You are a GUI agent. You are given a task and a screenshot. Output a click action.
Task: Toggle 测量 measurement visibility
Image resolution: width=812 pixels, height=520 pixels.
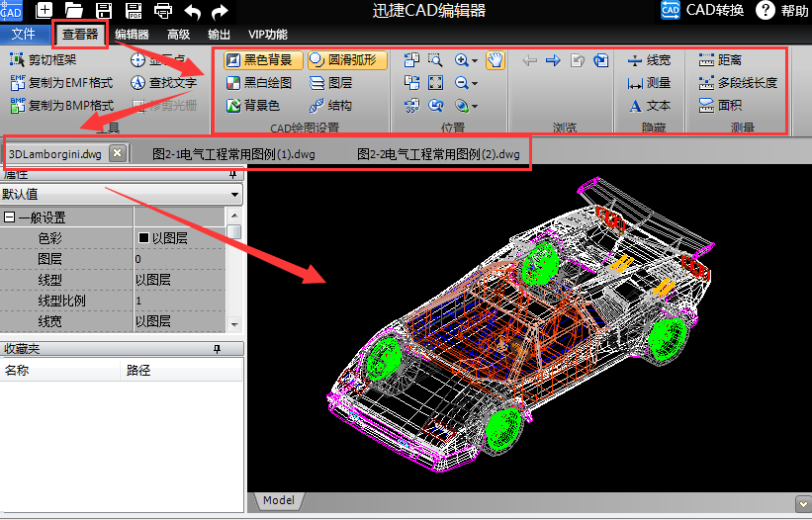(649, 83)
